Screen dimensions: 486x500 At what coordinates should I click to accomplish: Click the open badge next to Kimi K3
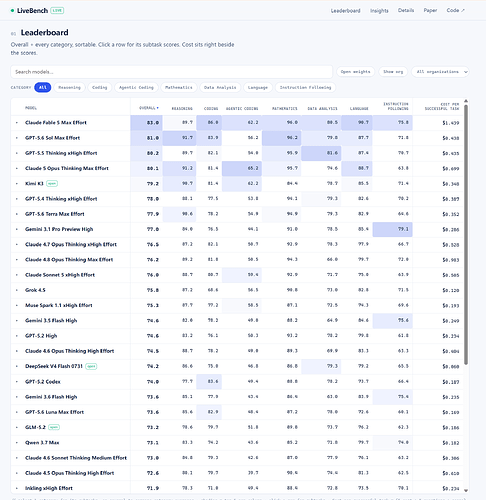[52, 183]
